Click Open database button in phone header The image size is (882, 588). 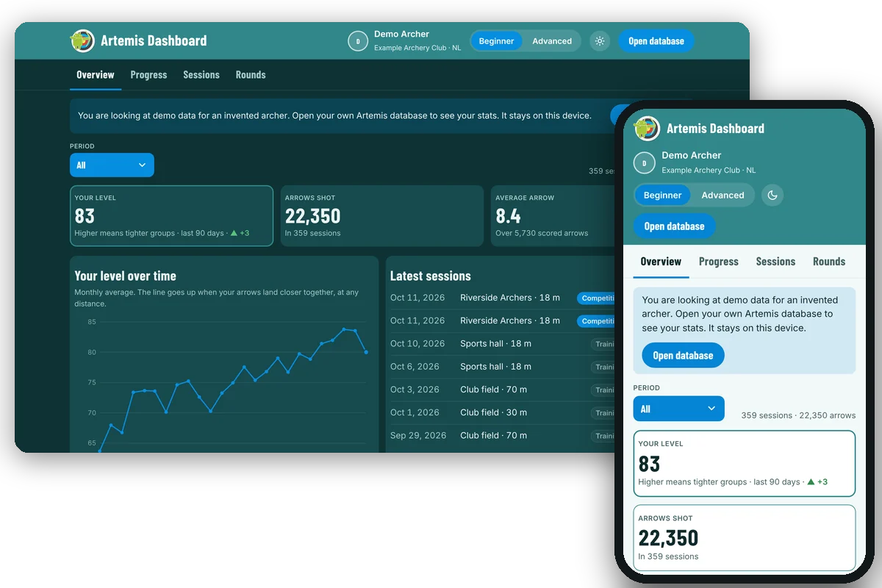point(674,226)
